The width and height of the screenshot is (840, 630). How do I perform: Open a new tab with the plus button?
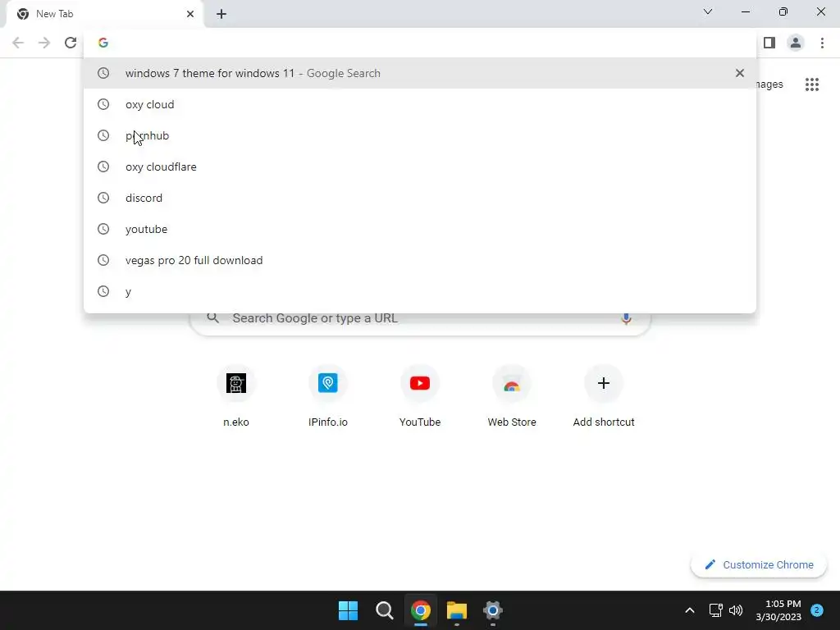coord(221,14)
